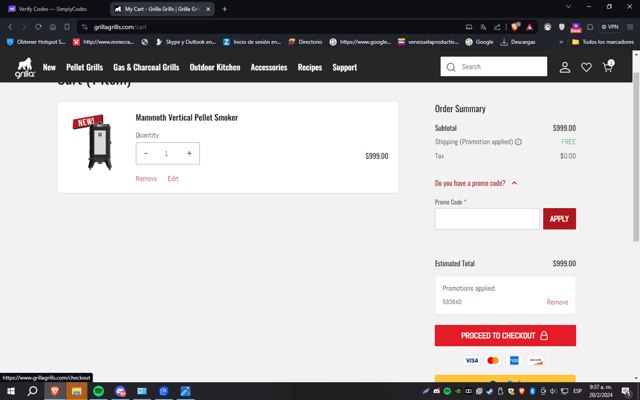
Task: Click the quantity value field
Action: pyautogui.click(x=167, y=153)
